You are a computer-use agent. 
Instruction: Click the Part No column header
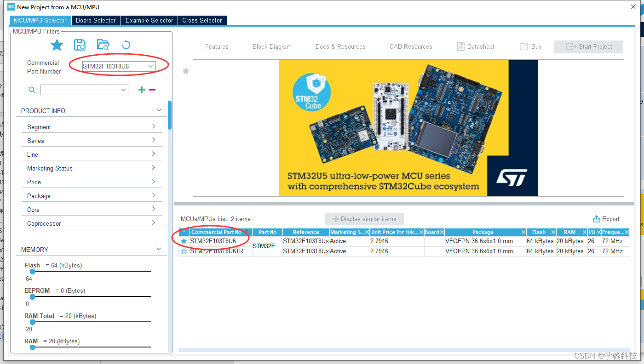(267, 232)
